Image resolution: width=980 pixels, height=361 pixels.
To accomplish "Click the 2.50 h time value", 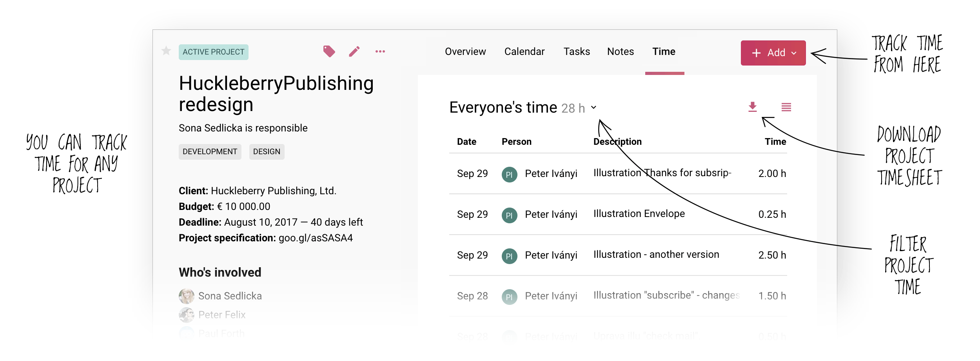I will tap(772, 255).
